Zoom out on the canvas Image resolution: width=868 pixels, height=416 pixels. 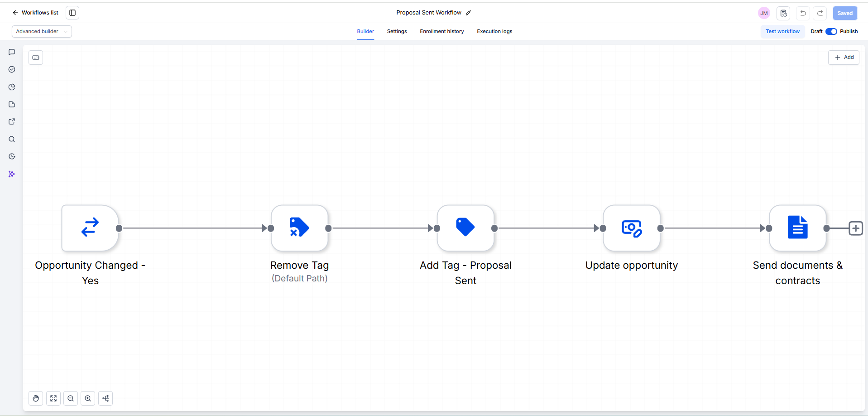coord(71,398)
